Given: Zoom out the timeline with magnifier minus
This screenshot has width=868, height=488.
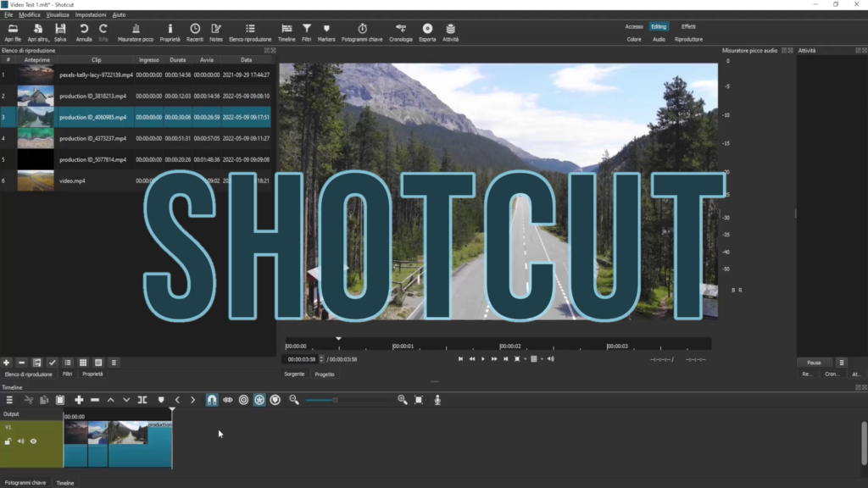Looking at the screenshot, I should pos(294,400).
